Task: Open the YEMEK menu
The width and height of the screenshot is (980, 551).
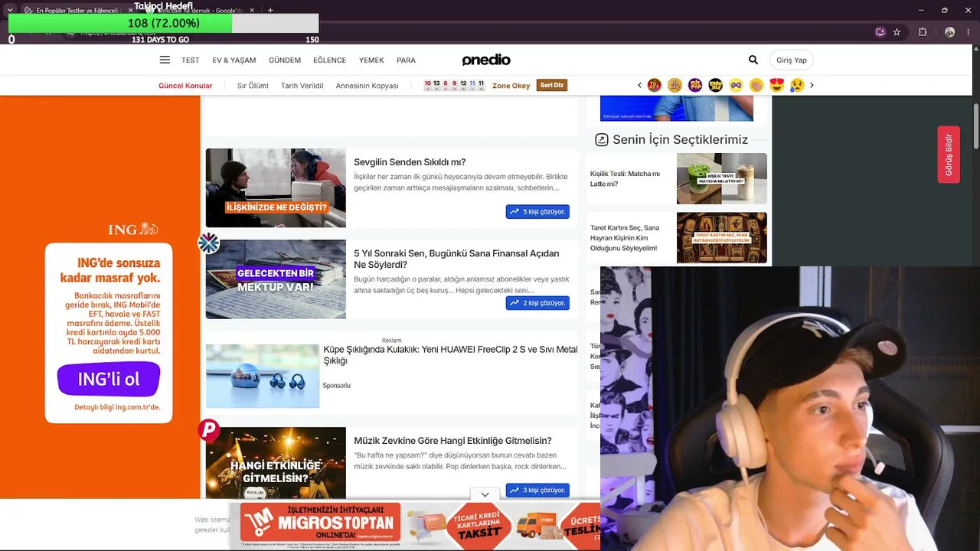Action: 371,60
